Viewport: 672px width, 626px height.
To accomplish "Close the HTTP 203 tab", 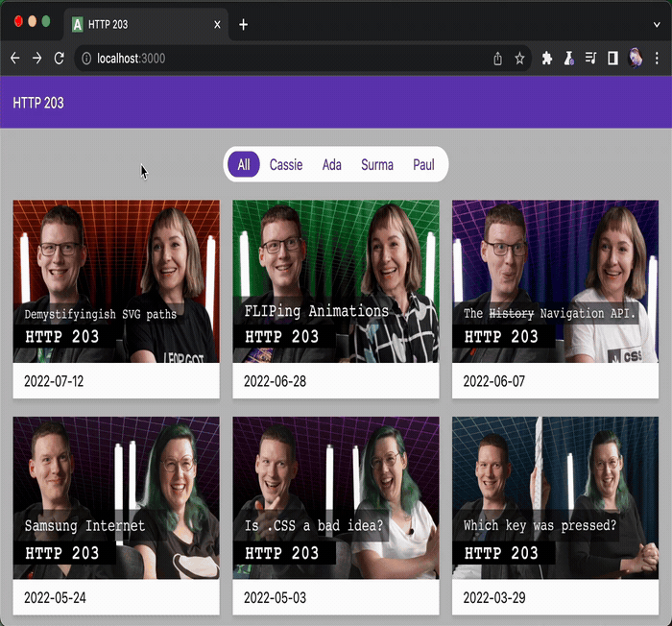I will click(217, 25).
